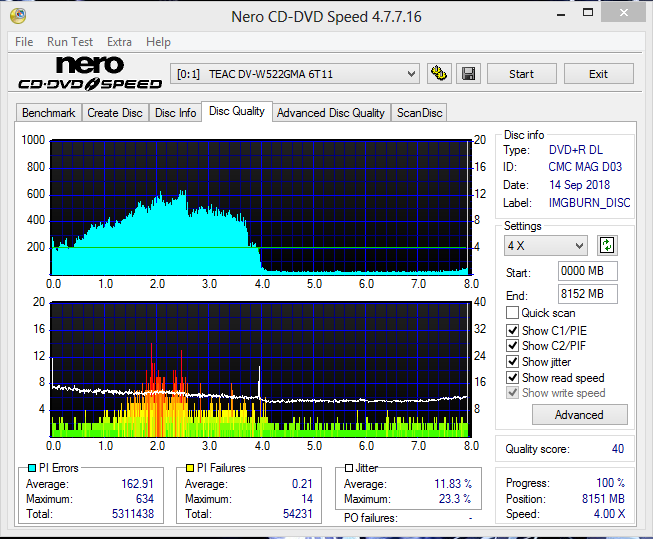Click the date 14 Sep 2018
This screenshot has height=539, width=653.
[x=579, y=185]
